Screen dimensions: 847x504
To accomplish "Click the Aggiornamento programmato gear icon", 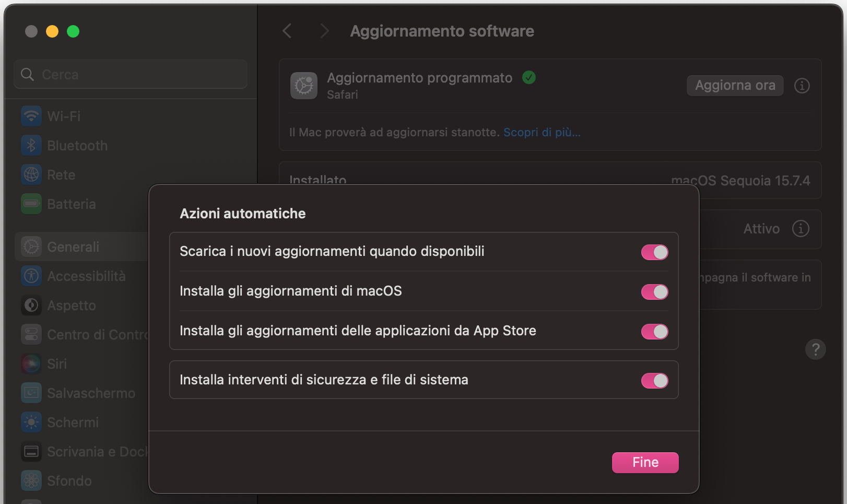I will point(303,85).
